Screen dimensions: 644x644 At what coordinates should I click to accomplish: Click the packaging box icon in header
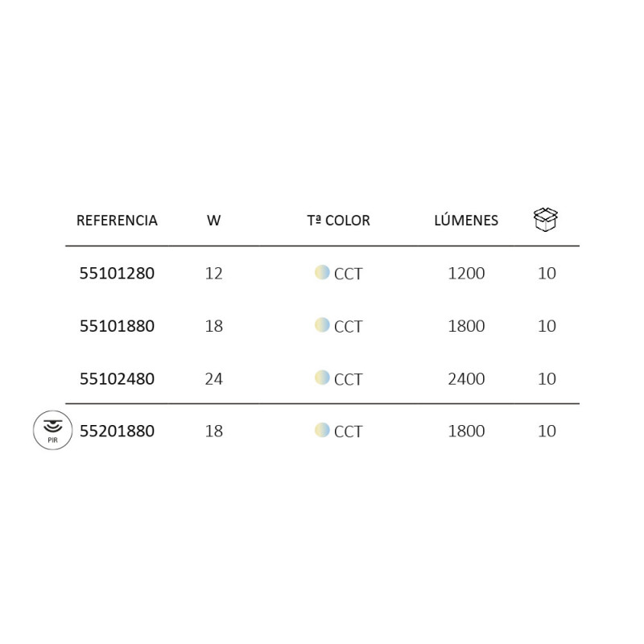(x=546, y=219)
